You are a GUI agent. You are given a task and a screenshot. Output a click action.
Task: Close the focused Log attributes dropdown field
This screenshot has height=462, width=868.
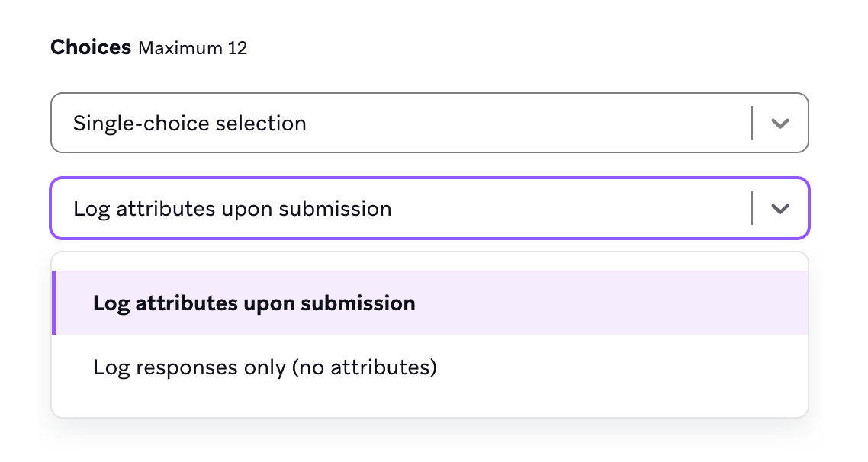click(429, 208)
